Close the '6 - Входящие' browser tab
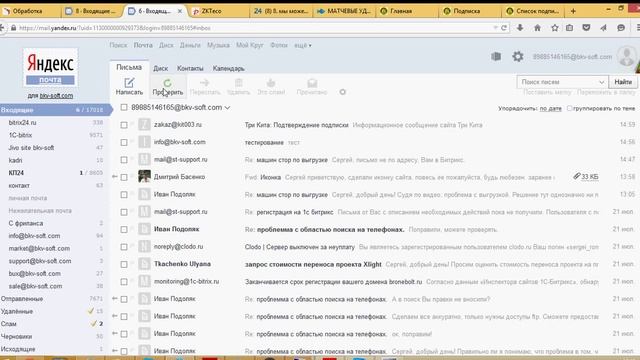The height and width of the screenshot is (360, 640). tap(180, 11)
